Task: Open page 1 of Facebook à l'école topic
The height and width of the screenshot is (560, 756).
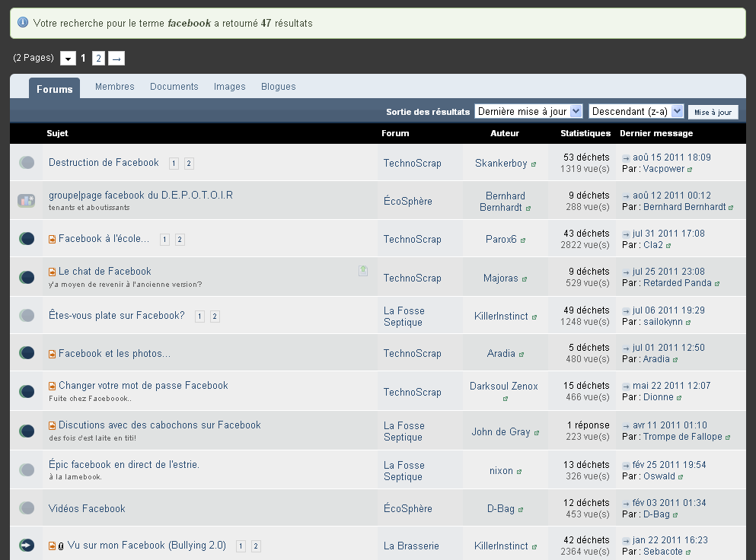Action: [165, 240]
